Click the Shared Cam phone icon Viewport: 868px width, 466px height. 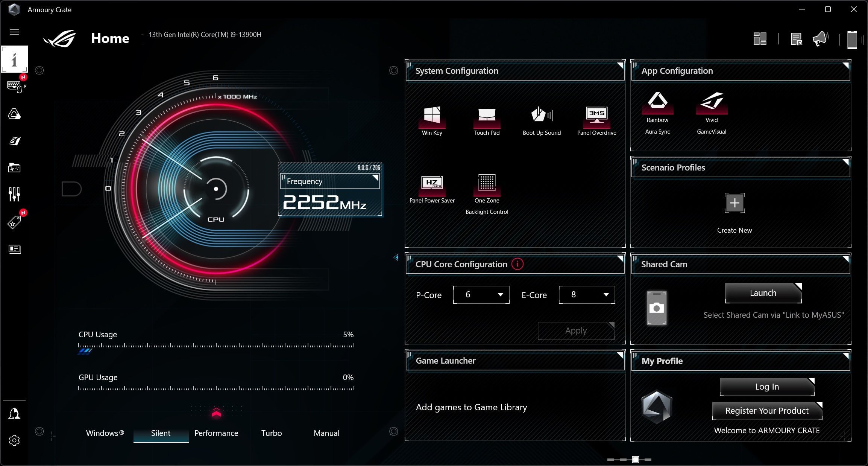(657, 308)
